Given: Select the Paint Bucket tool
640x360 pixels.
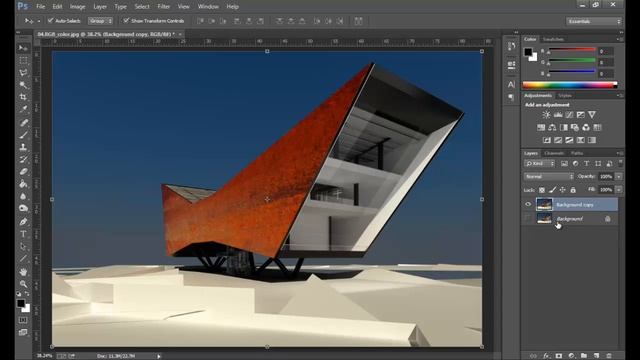Looking at the screenshot, I should [23, 184].
